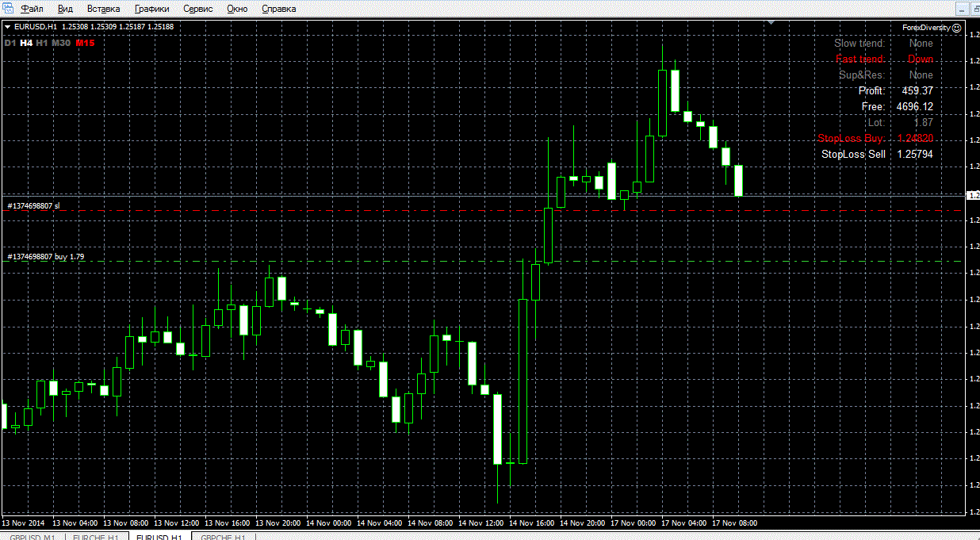Click the Lot label

877,123
